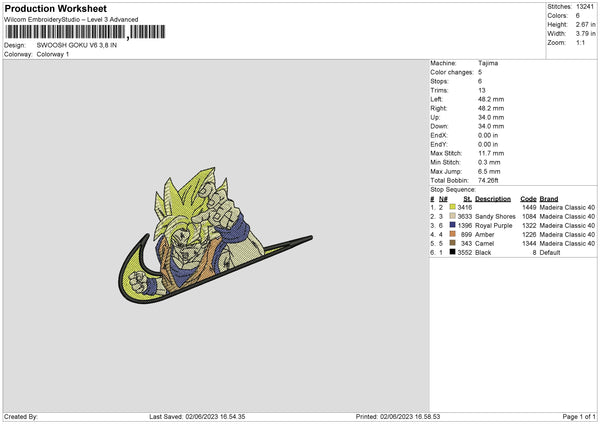
Task: Click the barcode under the worksheet title
Action: (85, 32)
